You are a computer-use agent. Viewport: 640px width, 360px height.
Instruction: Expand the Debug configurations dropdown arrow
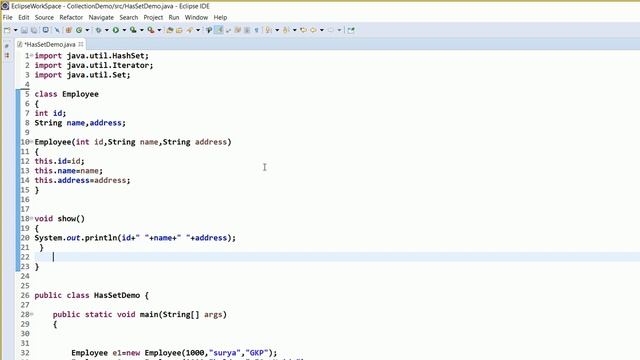coord(107,30)
